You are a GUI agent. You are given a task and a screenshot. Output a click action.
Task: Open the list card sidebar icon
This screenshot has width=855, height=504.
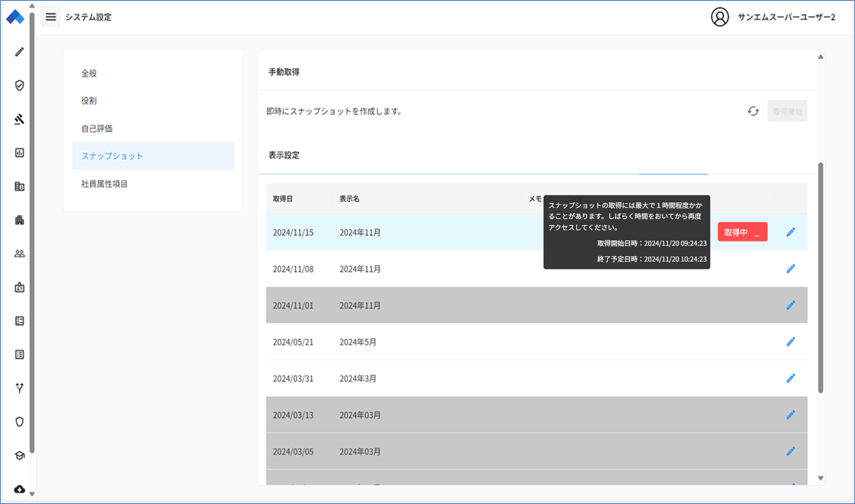point(19,321)
